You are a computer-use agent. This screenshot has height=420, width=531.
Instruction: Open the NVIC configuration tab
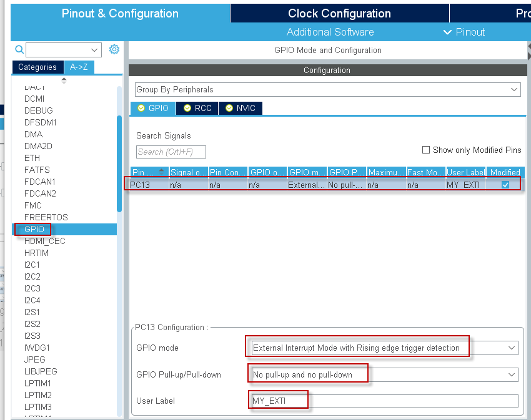241,108
